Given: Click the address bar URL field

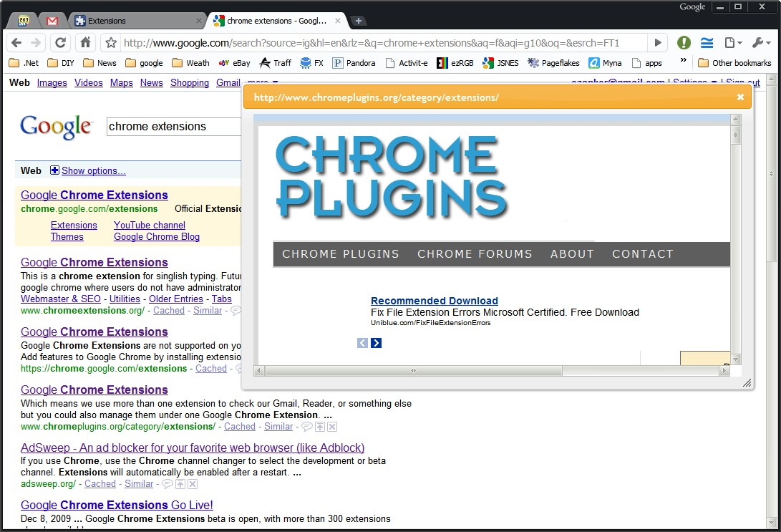Looking at the screenshot, I should [384, 43].
